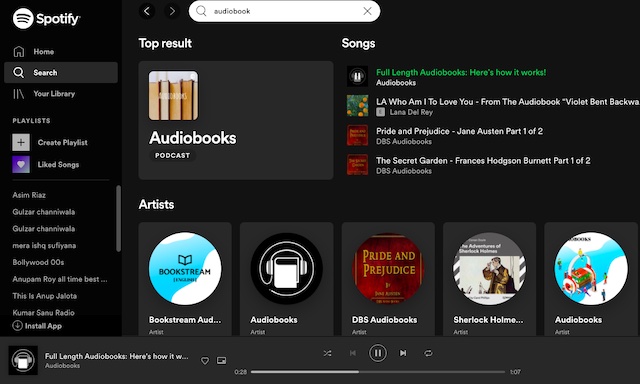This screenshot has height=384, width=640.
Task: Open the DBS Audiobooks artist card
Action: 388,279
